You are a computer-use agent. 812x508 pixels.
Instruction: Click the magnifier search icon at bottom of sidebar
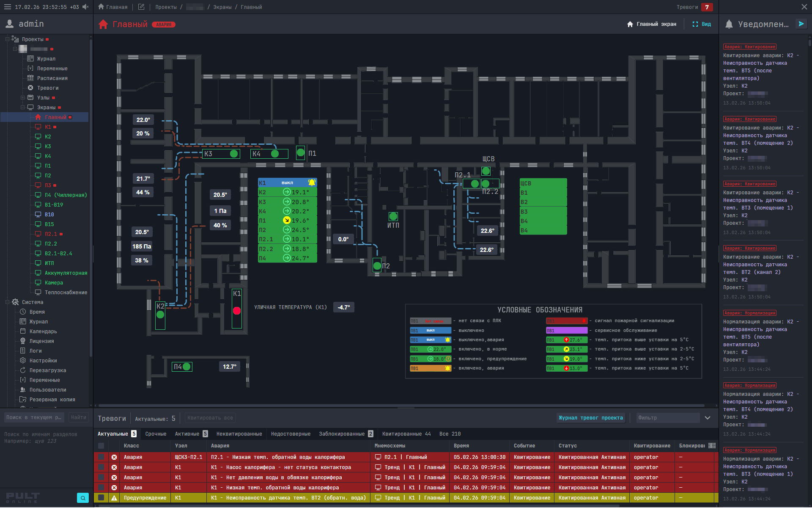point(83,498)
